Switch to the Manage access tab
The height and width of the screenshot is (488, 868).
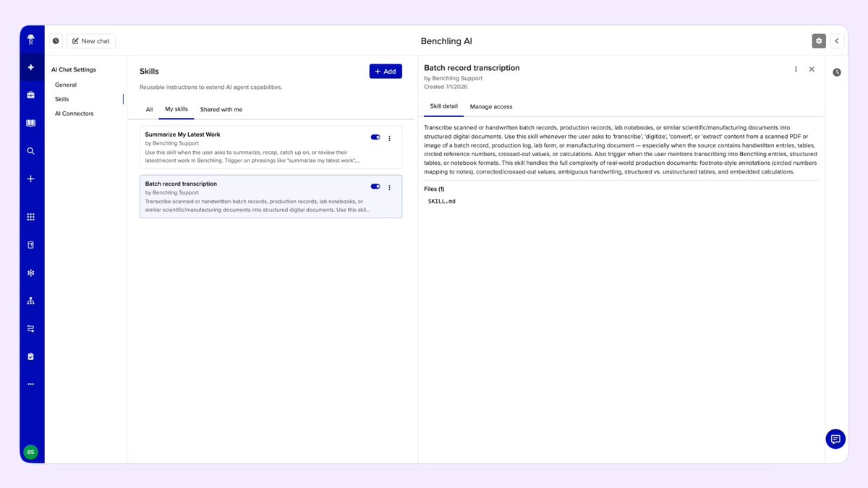tap(491, 106)
